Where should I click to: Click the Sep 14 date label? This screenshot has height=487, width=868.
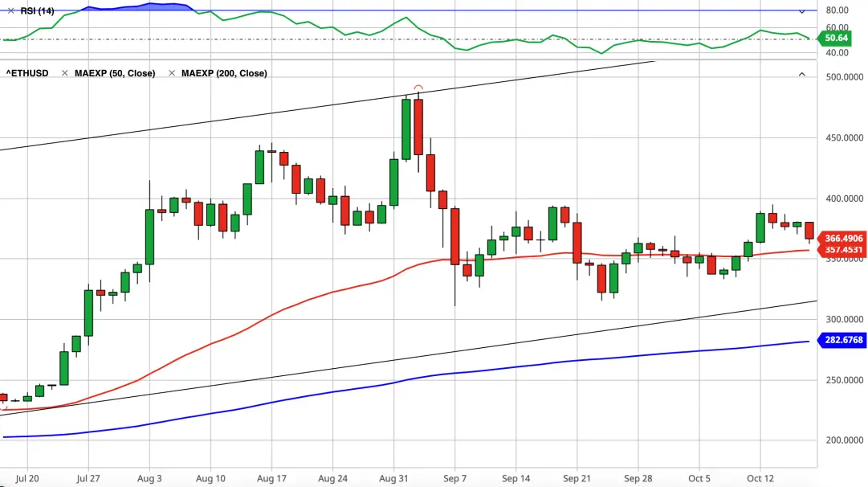coord(516,478)
